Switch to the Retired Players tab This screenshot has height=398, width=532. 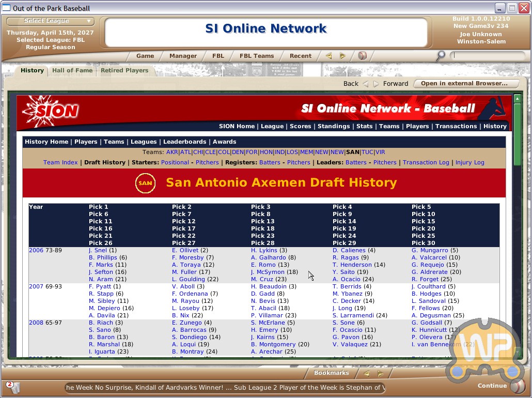pos(124,71)
